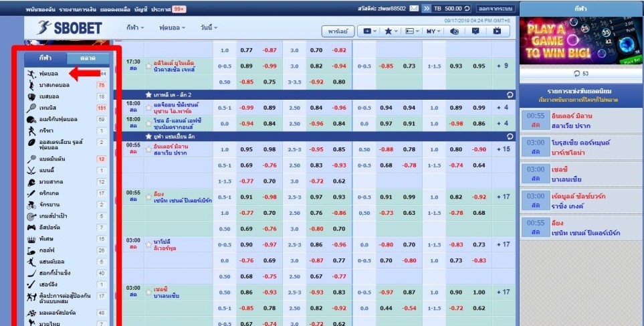The width and height of the screenshot is (644, 326).
Task: Open the Play a Game to Win Big banner
Action: pyautogui.click(x=582, y=40)
